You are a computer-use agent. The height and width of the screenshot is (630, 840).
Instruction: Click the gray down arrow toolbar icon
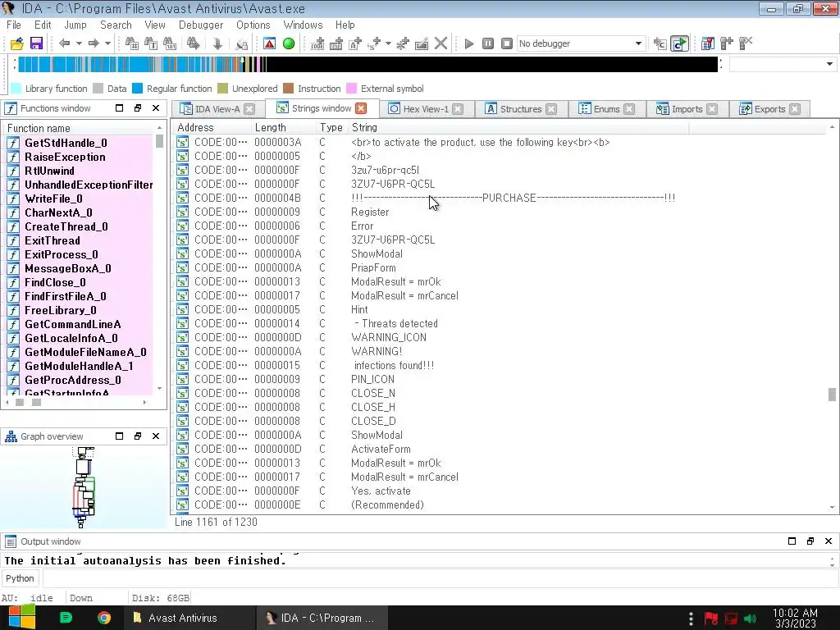[217, 43]
